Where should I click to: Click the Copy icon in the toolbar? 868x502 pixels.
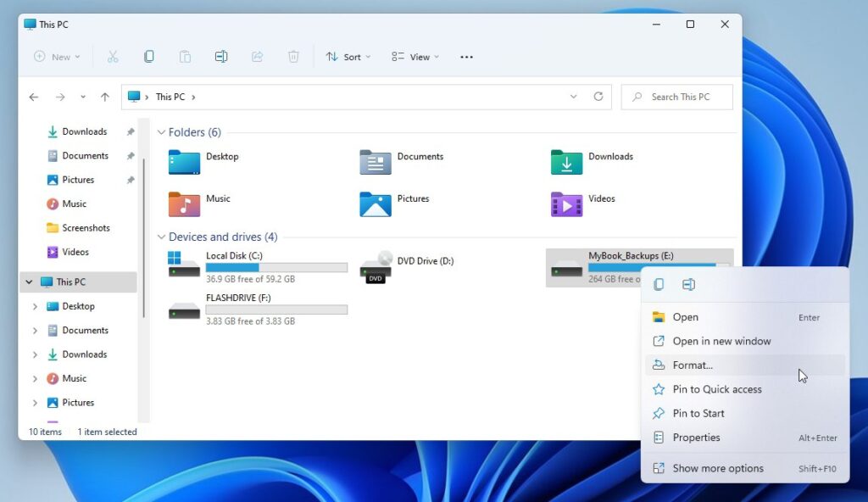pyautogui.click(x=149, y=56)
